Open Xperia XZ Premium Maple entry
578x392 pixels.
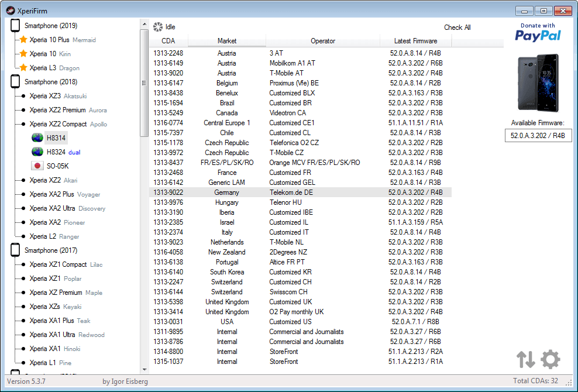66,293
